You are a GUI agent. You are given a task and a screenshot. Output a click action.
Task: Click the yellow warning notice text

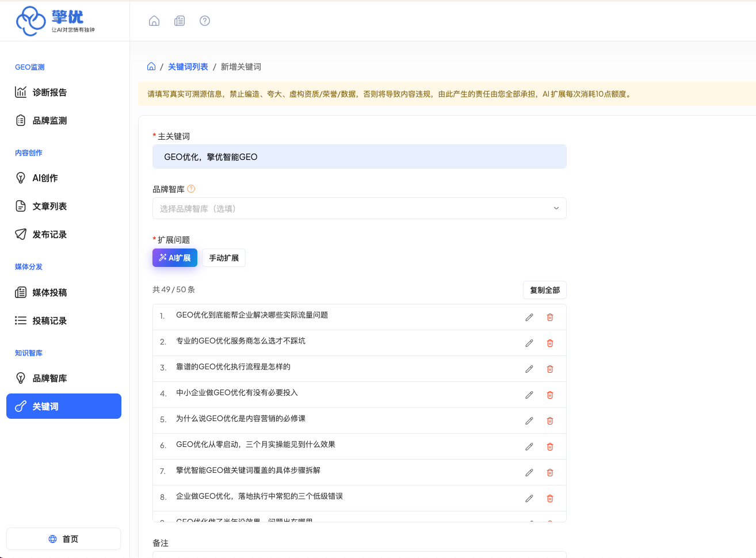tap(390, 94)
